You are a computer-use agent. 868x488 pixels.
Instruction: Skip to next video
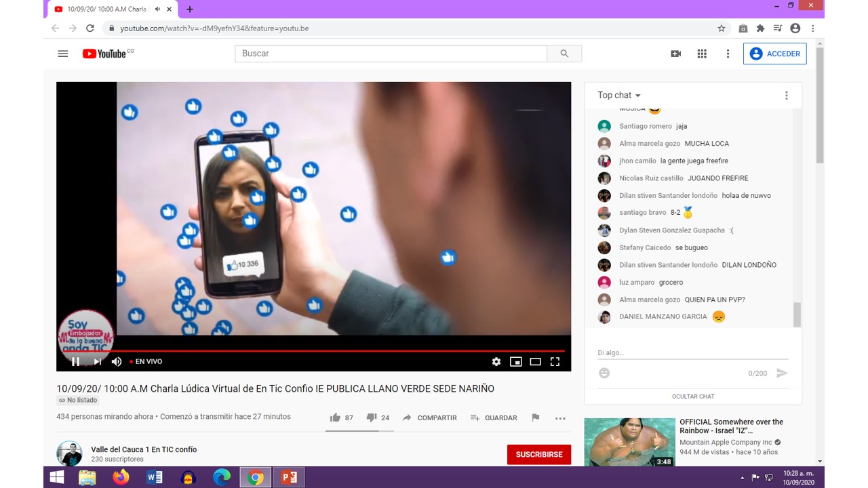click(97, 362)
